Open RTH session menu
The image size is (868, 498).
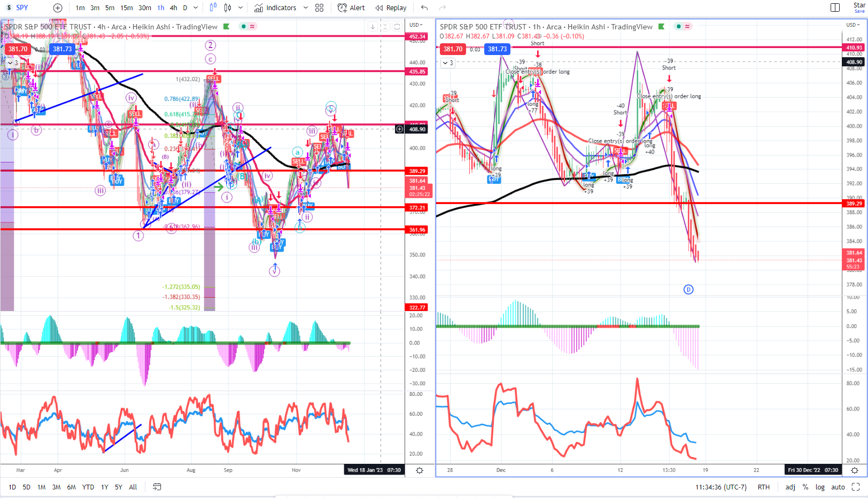pyautogui.click(x=764, y=487)
